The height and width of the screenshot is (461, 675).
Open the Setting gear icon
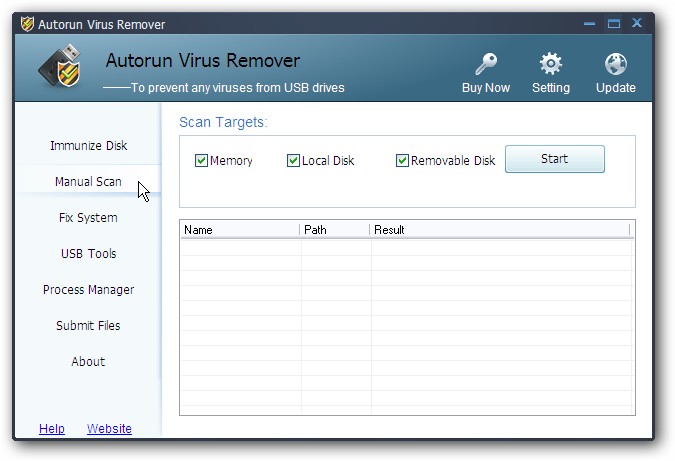(x=550, y=65)
